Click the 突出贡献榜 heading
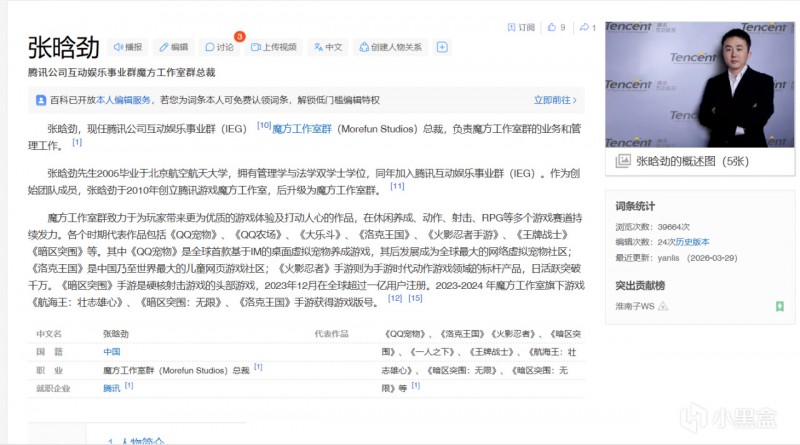 (640, 285)
